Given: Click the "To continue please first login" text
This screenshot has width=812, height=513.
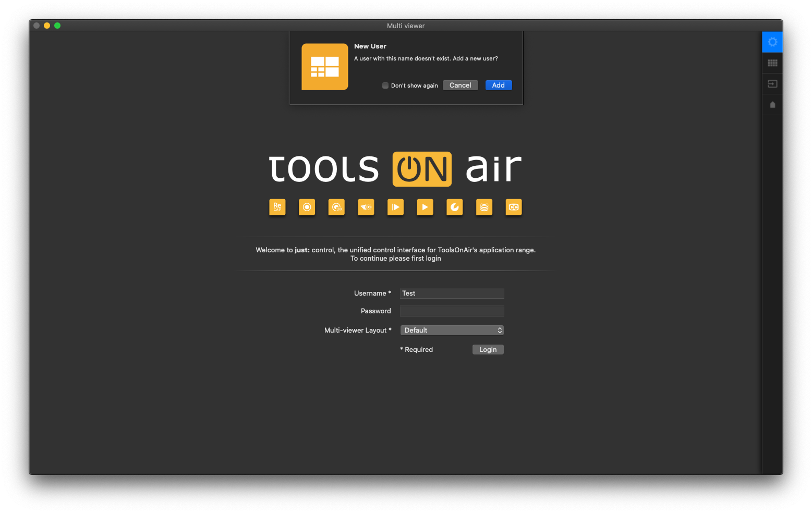Looking at the screenshot, I should (396, 258).
